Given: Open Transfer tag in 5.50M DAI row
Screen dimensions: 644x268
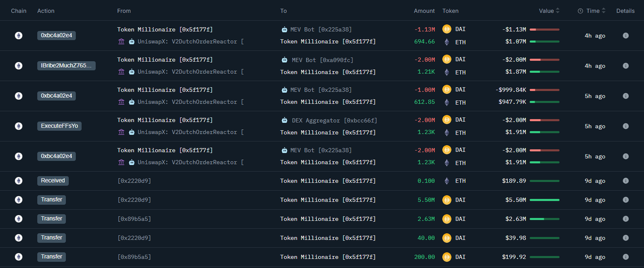Looking at the screenshot, I should [x=52, y=199].
